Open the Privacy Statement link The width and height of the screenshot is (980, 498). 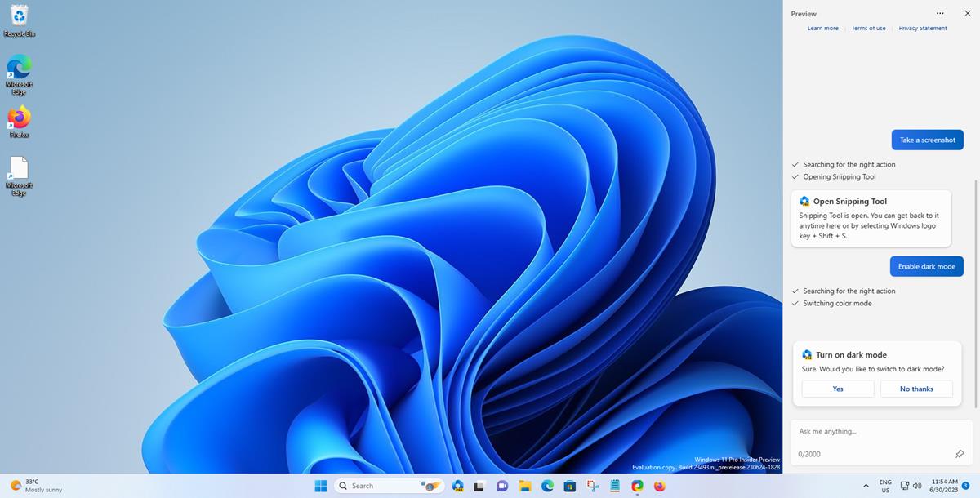point(923,28)
